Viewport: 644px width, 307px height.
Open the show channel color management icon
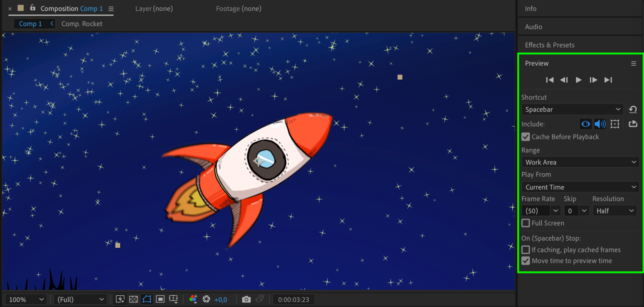pos(193,300)
